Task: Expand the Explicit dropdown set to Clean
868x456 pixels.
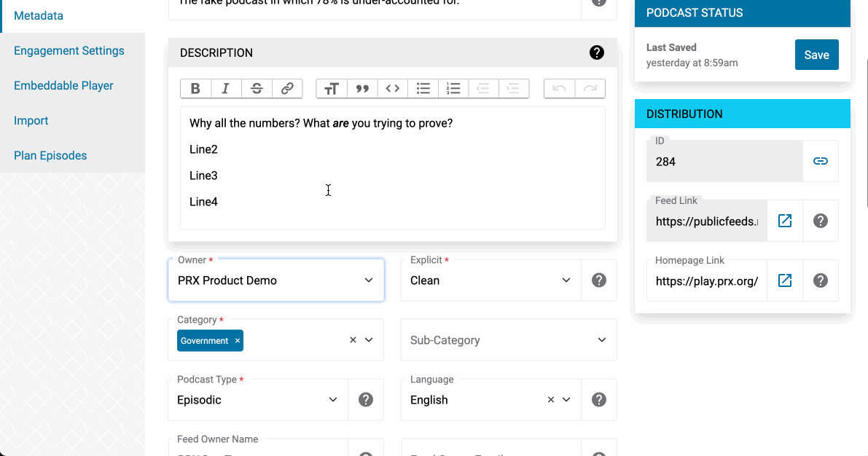Action: (490, 280)
